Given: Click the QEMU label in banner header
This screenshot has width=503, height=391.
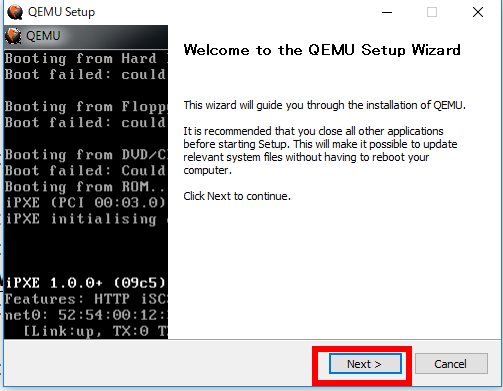Looking at the screenshot, I should coord(43,36).
